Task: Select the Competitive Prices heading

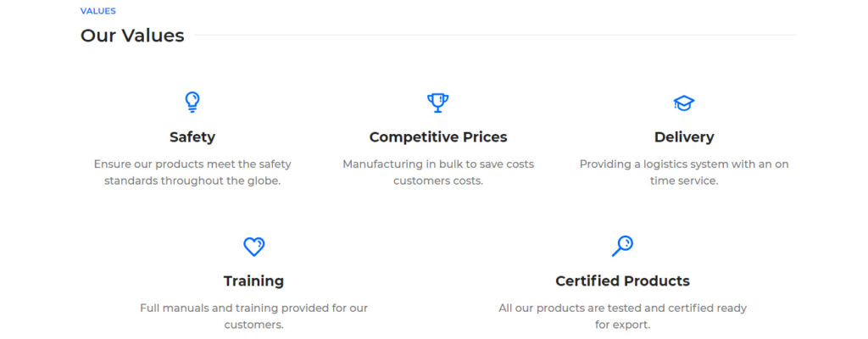Action: coord(438,136)
